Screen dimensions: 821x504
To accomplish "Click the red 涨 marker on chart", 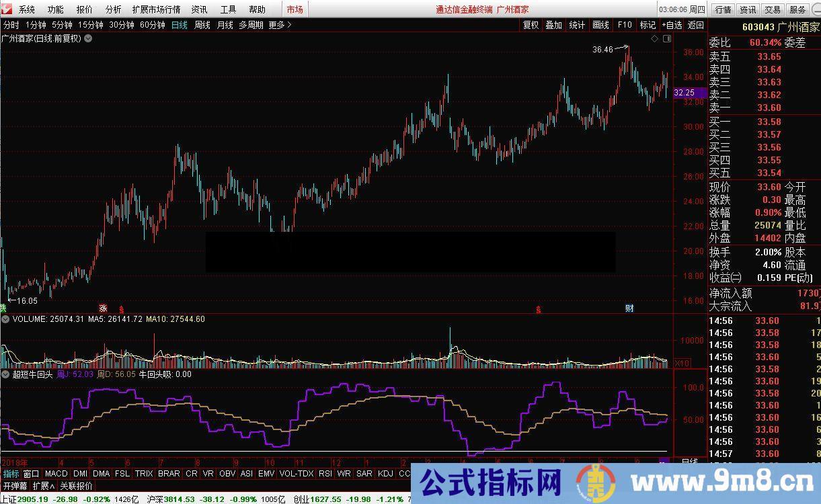I will (x=104, y=308).
